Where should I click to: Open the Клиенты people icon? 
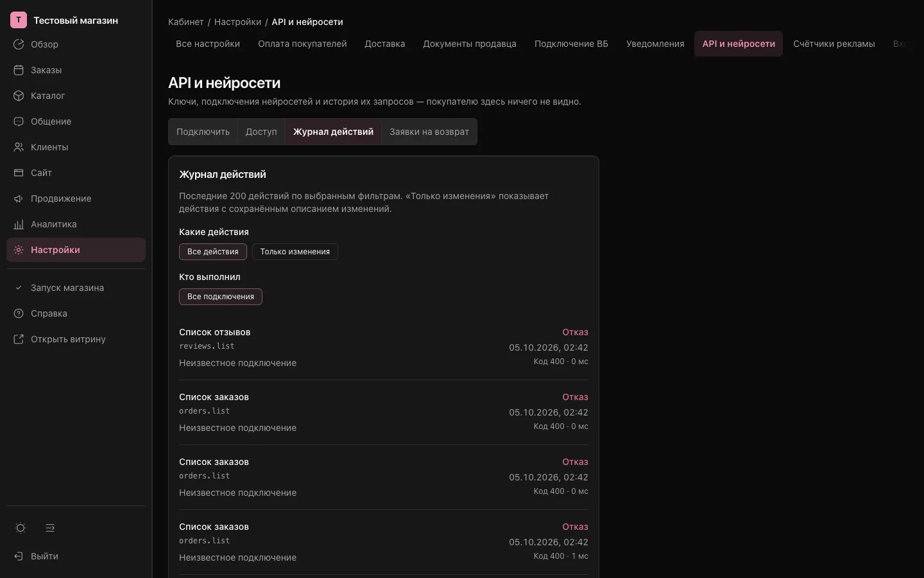[19, 147]
